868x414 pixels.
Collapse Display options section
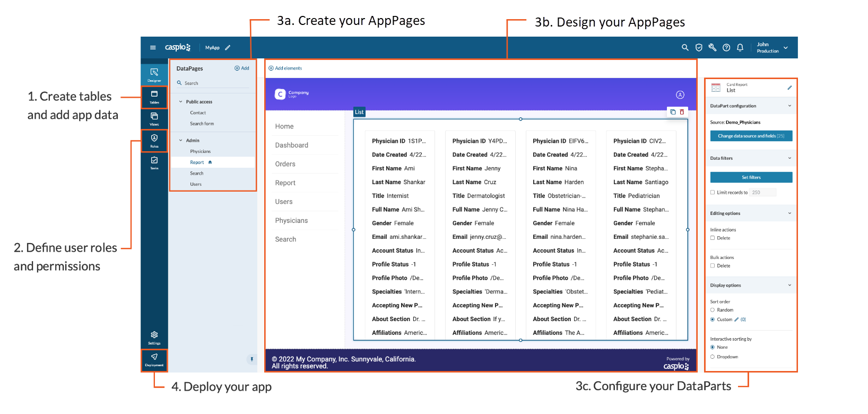coord(789,285)
